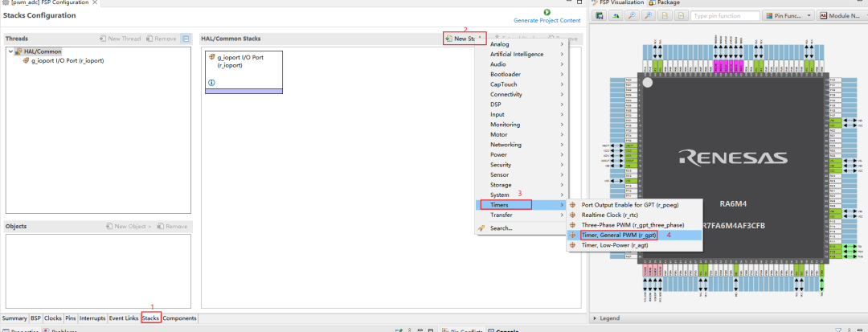Switch to the Pins tab
Image resolution: width=868 pixels, height=332 pixels.
(x=70, y=318)
